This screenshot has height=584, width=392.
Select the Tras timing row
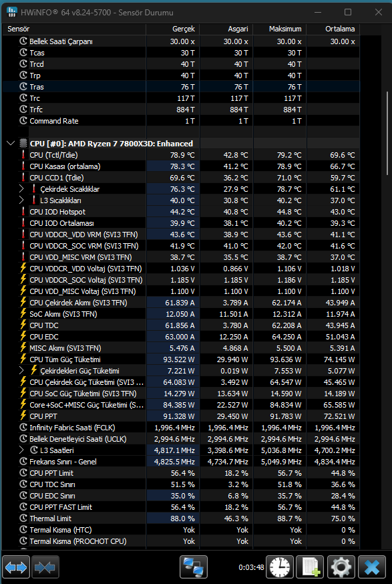(181, 87)
